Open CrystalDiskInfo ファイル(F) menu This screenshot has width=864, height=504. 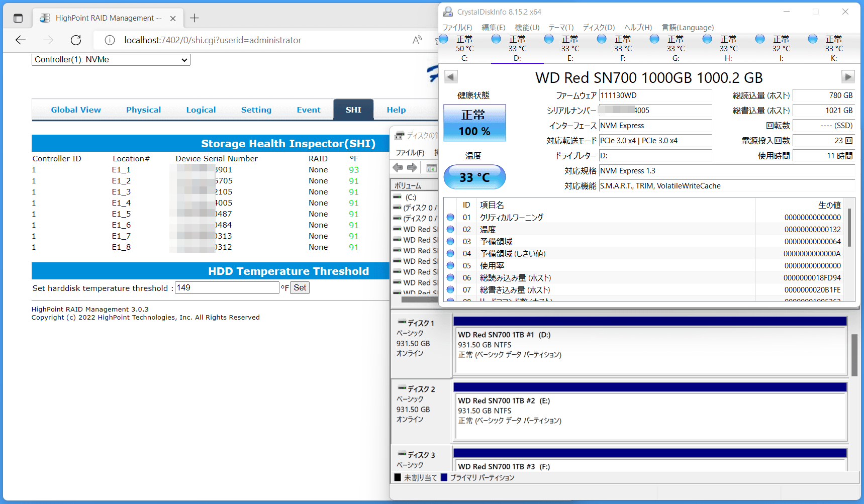click(x=457, y=28)
